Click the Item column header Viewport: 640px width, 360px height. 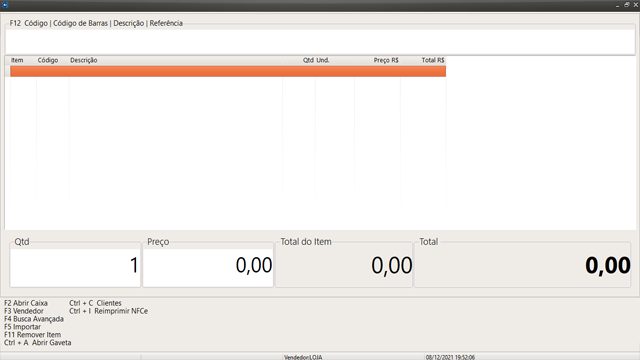(17, 60)
